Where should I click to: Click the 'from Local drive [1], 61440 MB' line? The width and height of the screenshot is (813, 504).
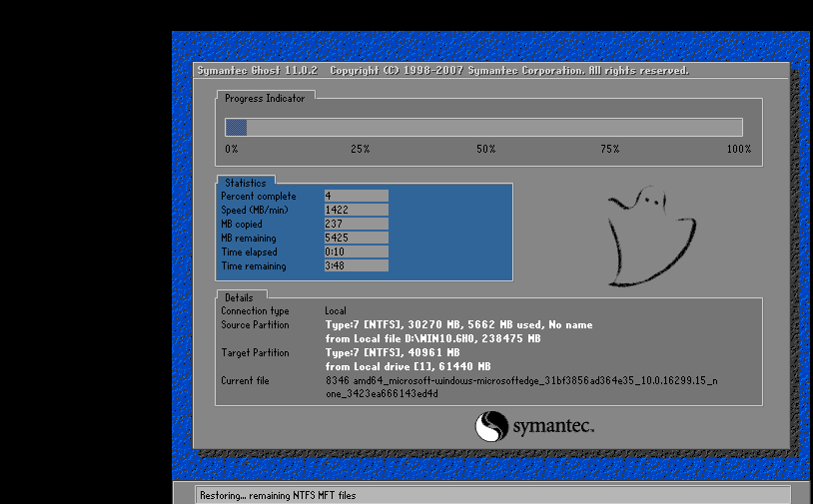pos(407,366)
